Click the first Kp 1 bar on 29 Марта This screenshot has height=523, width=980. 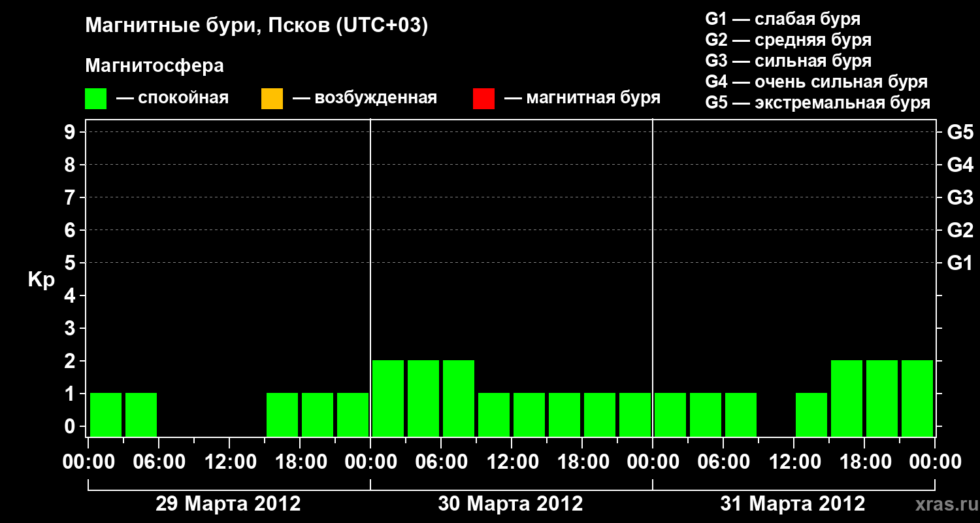tap(106, 414)
